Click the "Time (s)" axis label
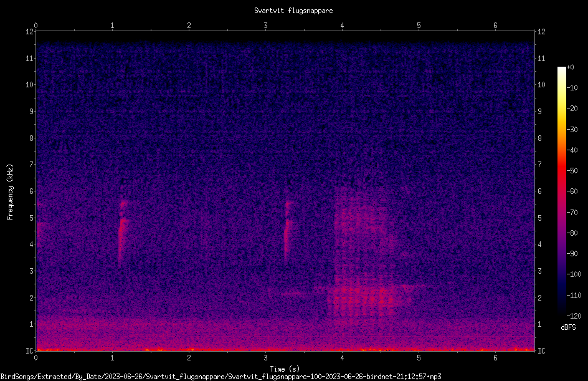The image size is (588, 381). pyautogui.click(x=285, y=369)
